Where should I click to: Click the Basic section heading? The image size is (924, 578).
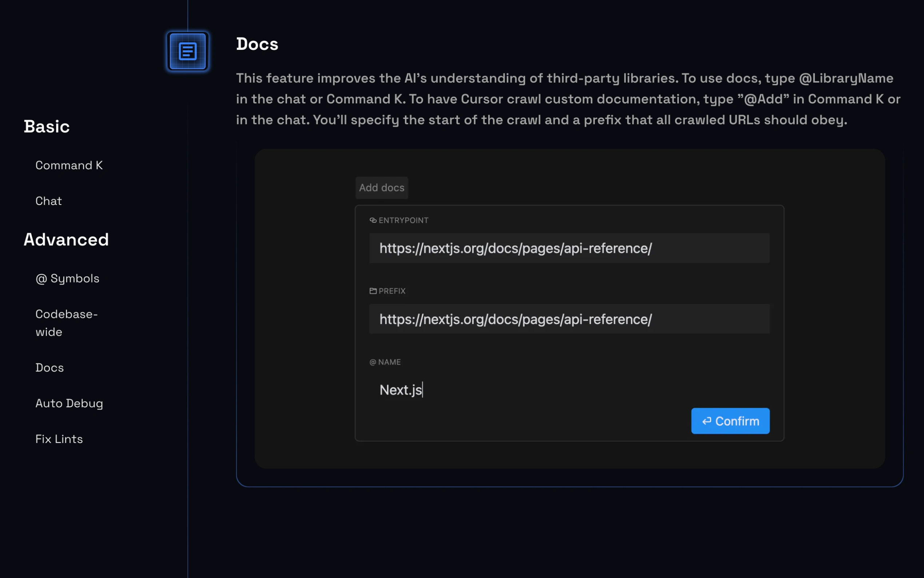(x=47, y=127)
